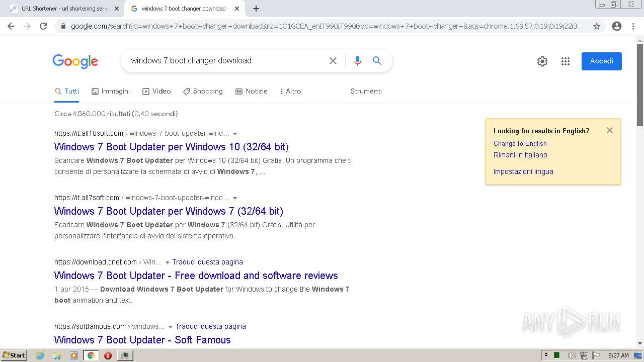This screenshot has height=362, width=644.
Task: Open a new browser tab
Action: point(256,9)
